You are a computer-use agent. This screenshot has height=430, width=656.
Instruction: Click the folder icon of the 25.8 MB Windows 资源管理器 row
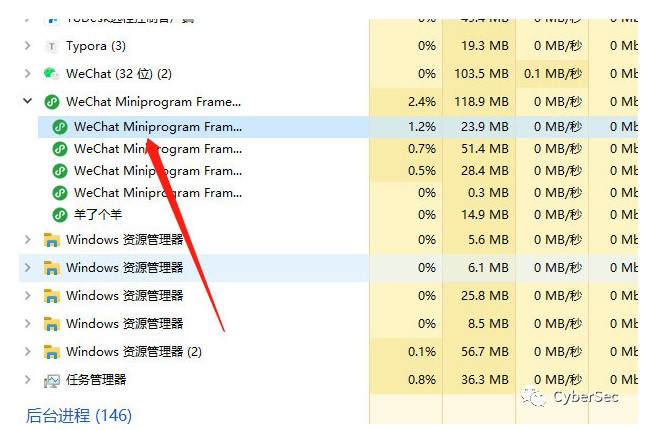coord(51,296)
